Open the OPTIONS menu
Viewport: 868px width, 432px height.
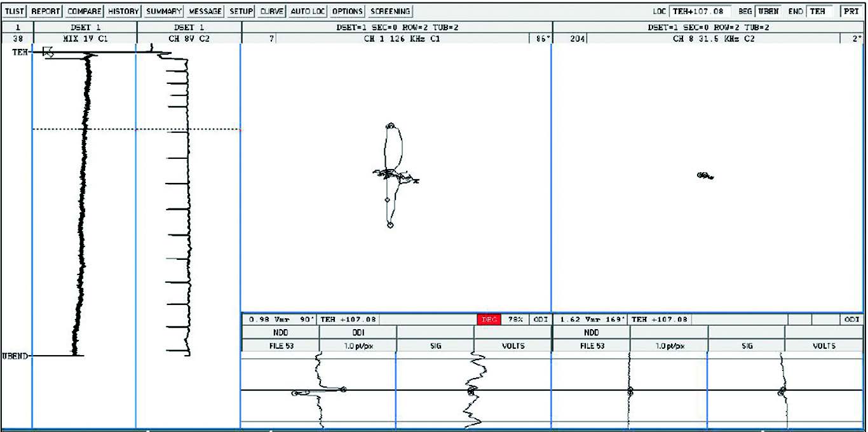pos(346,10)
